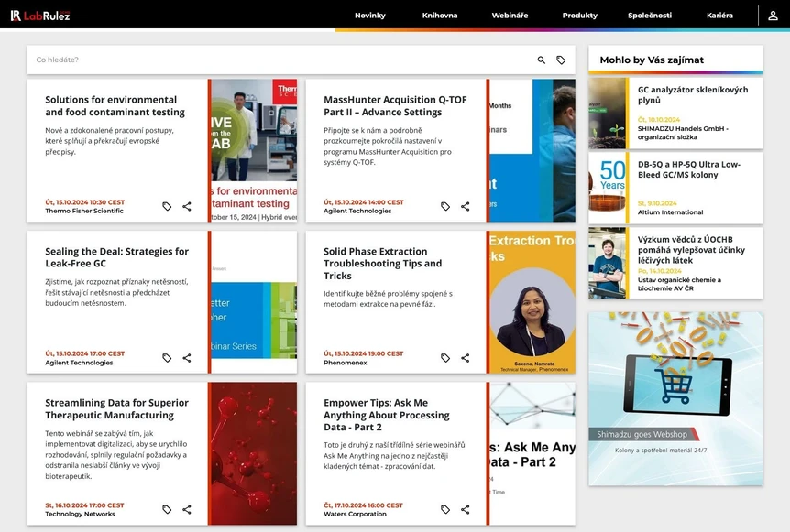Image resolution: width=790 pixels, height=532 pixels.
Task: Click the Co hledáte search field
Action: pyautogui.click(x=275, y=60)
